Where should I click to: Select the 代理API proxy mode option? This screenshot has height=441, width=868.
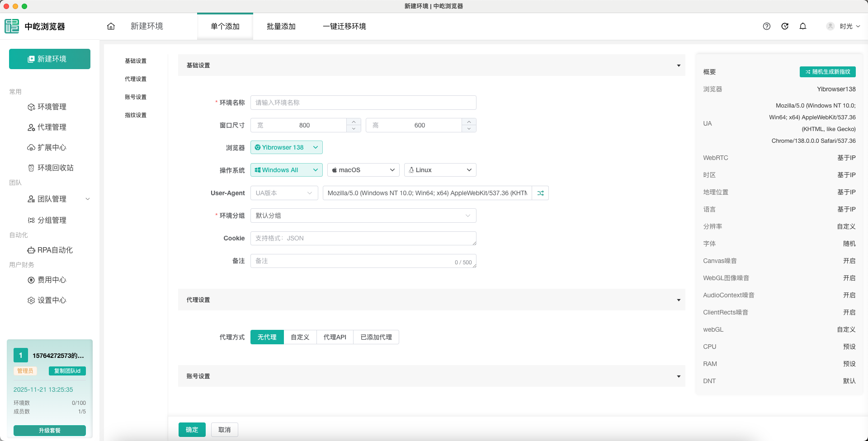coord(335,337)
